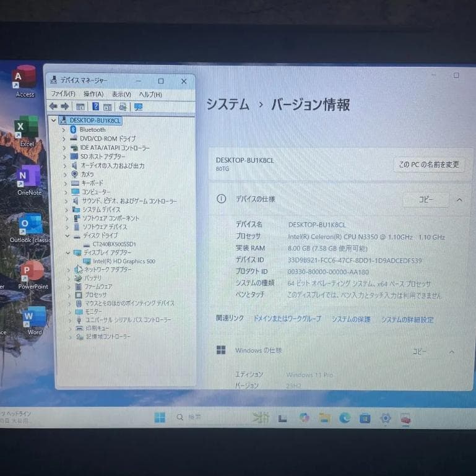Click the update driver toolbar icon
476x476 pixels.
pos(123,107)
